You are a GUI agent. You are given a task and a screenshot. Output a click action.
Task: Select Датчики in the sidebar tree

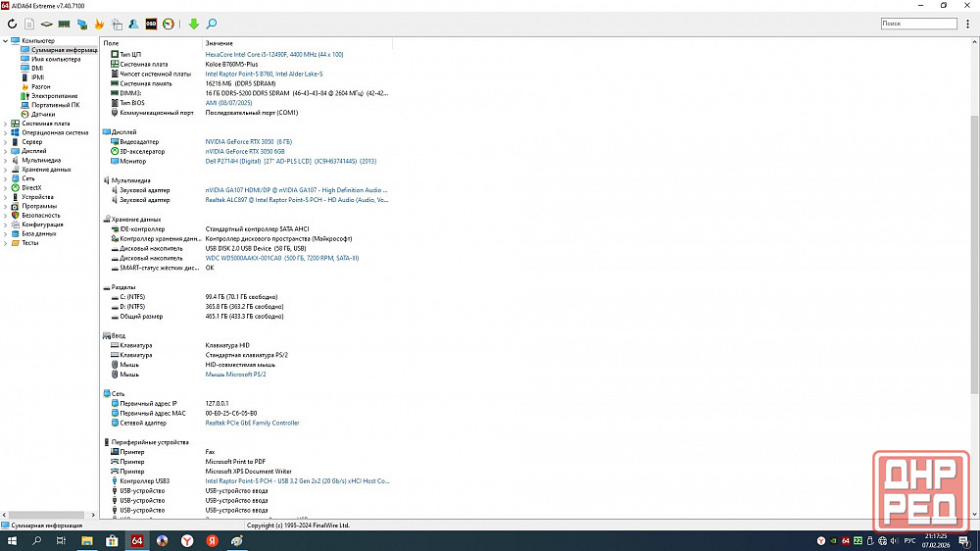click(x=42, y=114)
